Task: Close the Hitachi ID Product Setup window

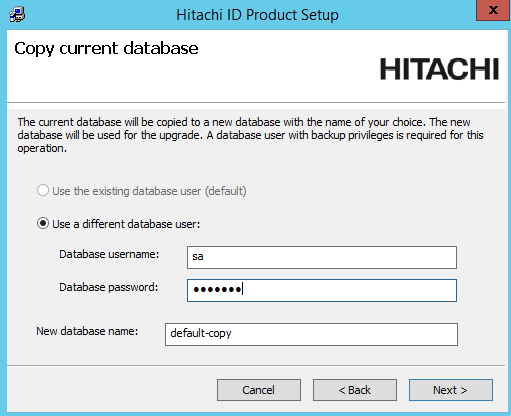Action: tap(493, 10)
